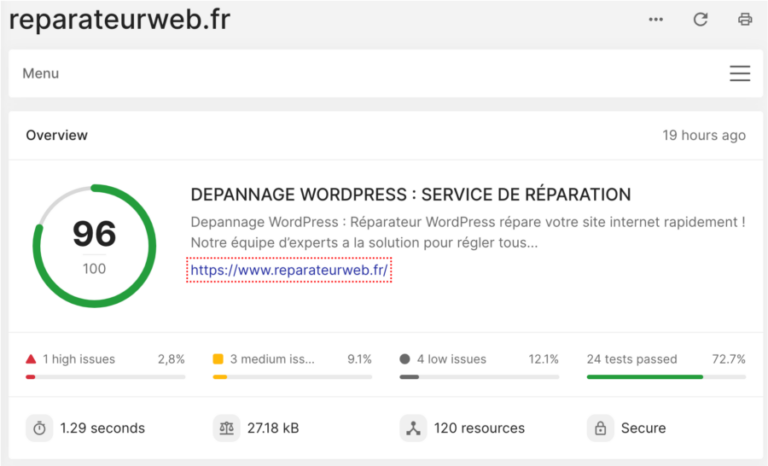This screenshot has height=466, width=768.
Task: Click the Menu label
Action: [x=41, y=74]
